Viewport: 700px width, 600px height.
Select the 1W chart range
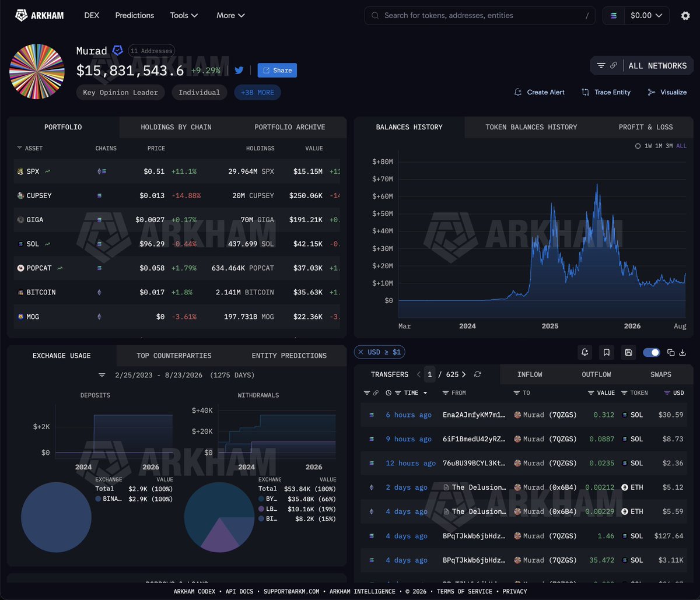(648, 146)
